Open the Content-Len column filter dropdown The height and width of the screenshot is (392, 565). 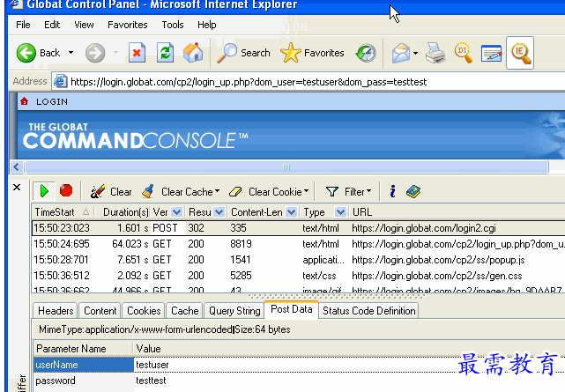(x=291, y=212)
